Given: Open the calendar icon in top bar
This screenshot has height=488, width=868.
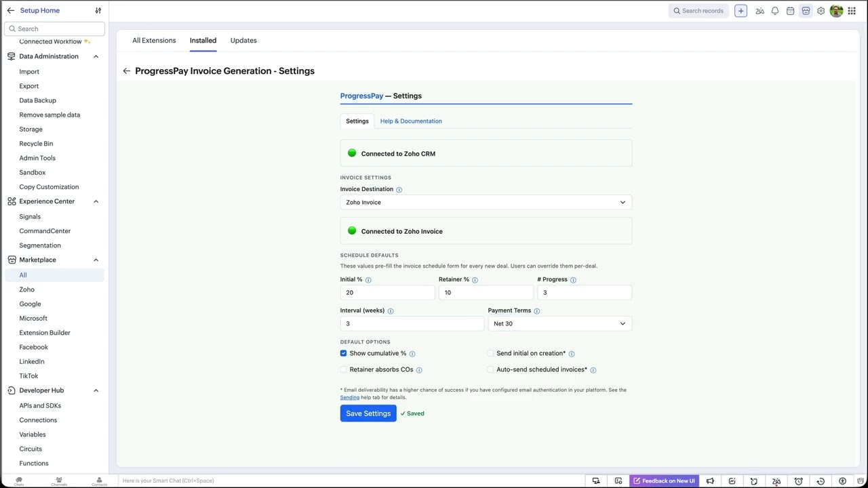Looking at the screenshot, I should tap(790, 11).
